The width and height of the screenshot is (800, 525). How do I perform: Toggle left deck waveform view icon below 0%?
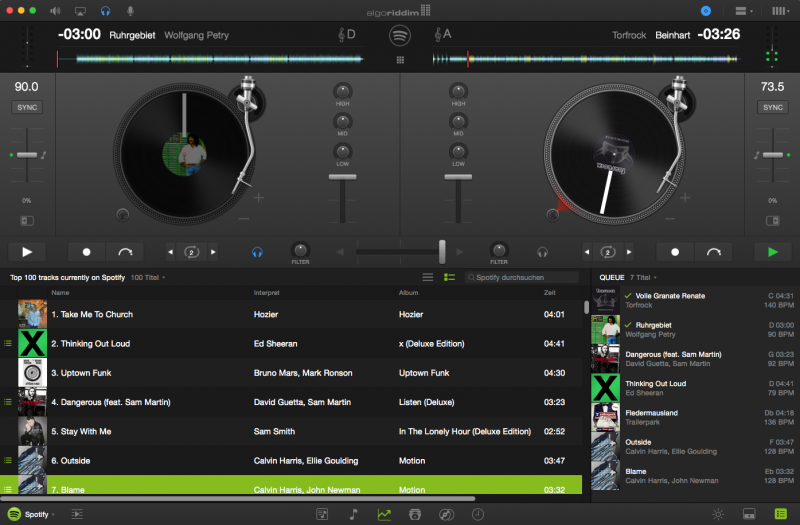[27, 220]
